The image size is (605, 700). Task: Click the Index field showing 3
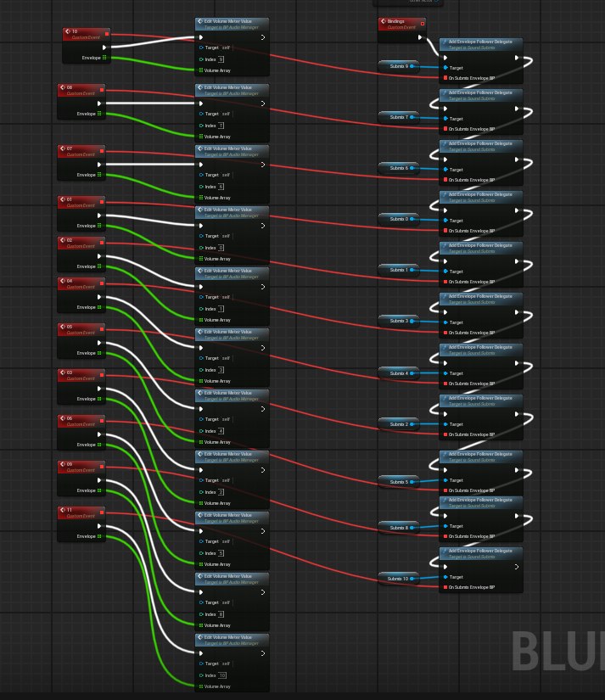pos(221,370)
